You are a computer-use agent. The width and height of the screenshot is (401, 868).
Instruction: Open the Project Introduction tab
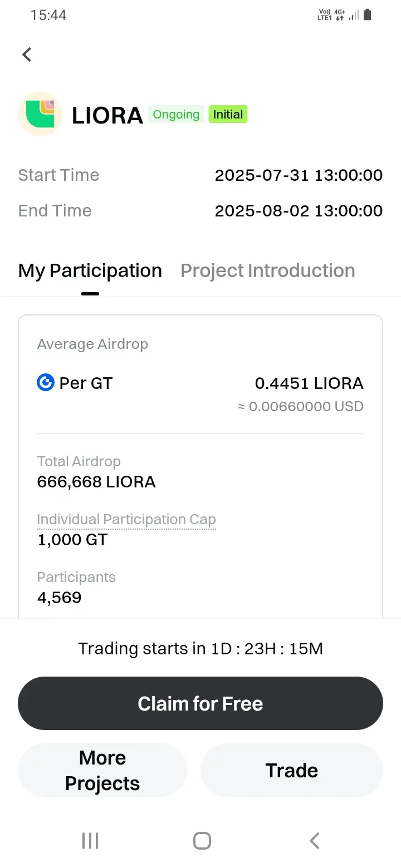click(x=267, y=271)
